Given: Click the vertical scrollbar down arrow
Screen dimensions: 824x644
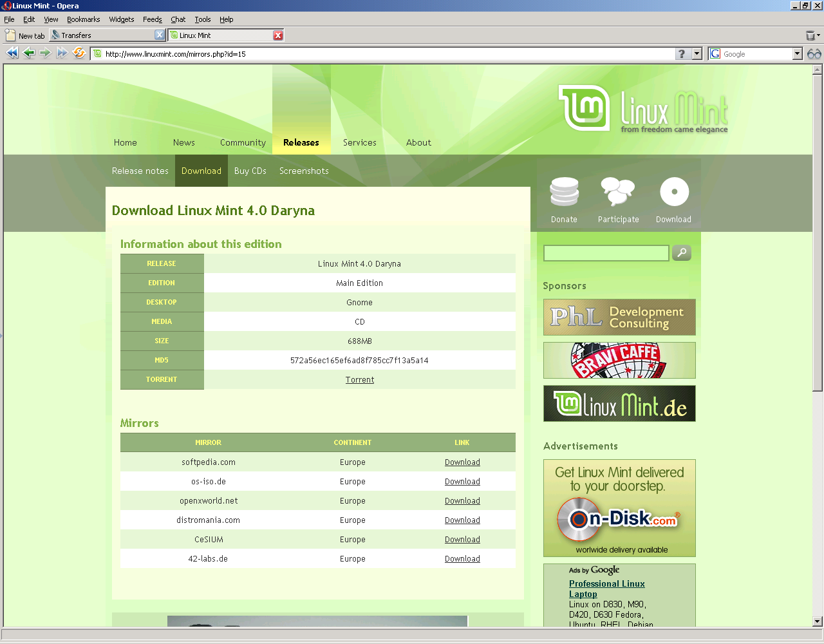Looking at the screenshot, I should click(818, 621).
